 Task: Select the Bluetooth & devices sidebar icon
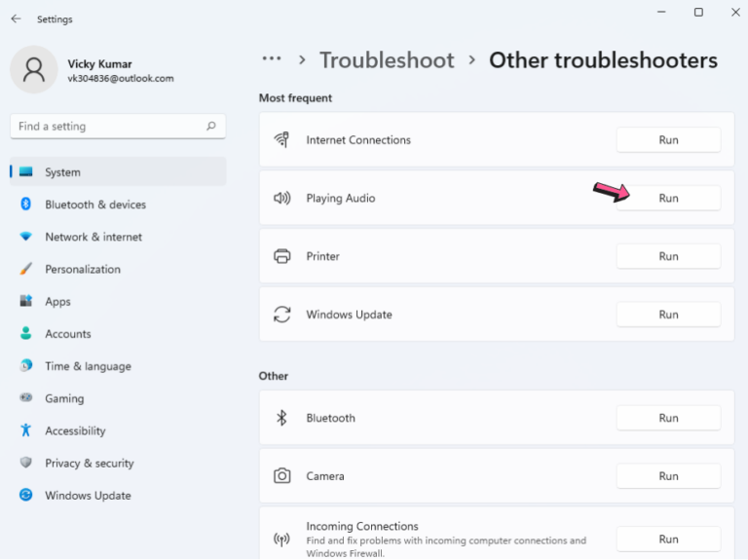pos(26,205)
